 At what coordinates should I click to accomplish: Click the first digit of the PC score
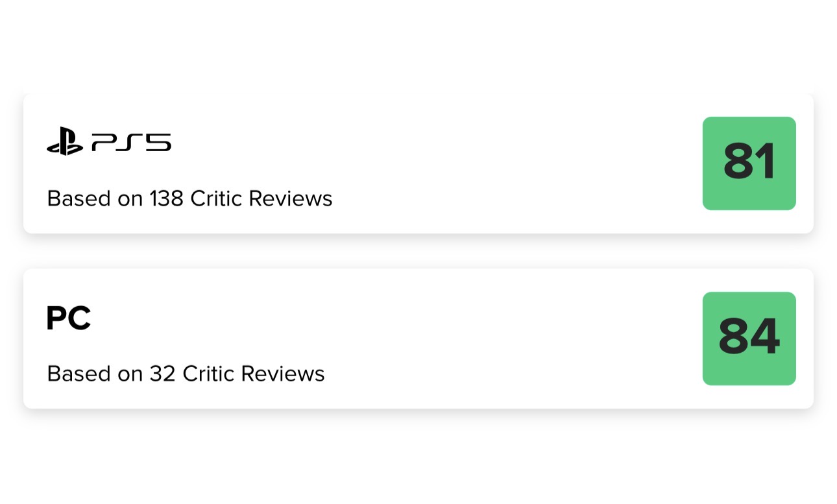(733, 337)
